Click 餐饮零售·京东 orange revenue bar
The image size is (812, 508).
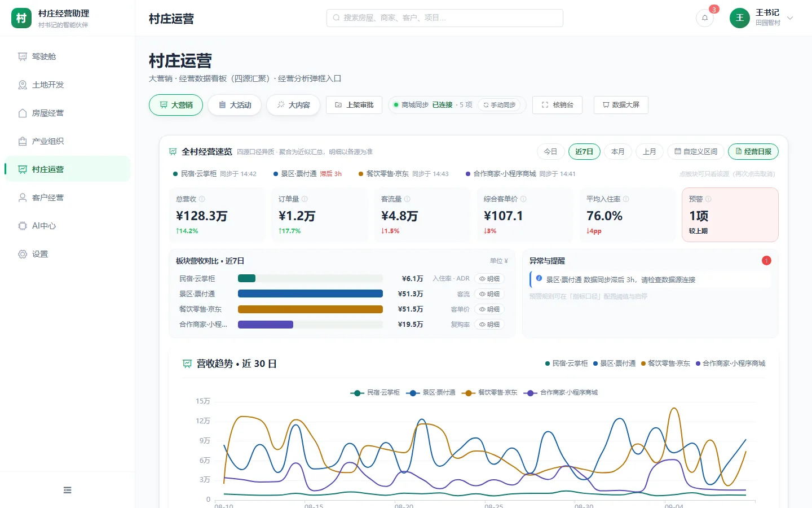(x=310, y=309)
